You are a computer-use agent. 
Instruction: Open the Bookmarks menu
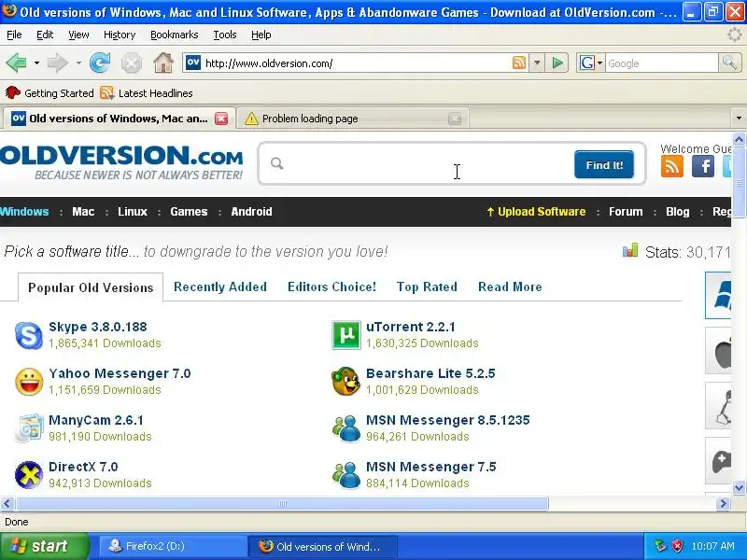[x=175, y=35]
